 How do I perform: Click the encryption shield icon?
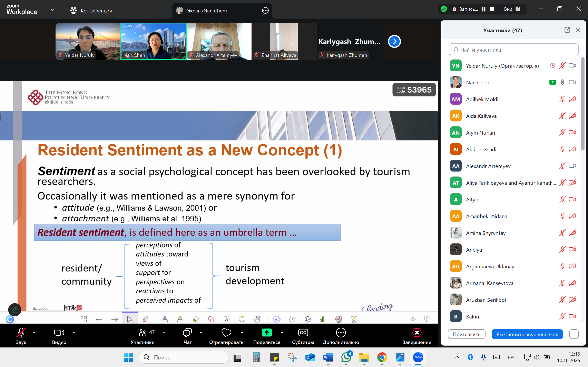pyautogui.click(x=444, y=9)
